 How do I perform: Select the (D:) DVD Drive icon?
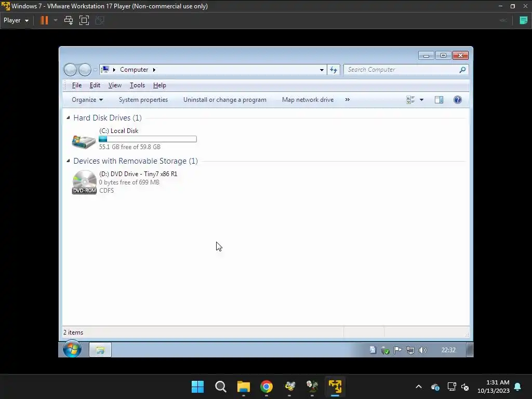(84, 182)
